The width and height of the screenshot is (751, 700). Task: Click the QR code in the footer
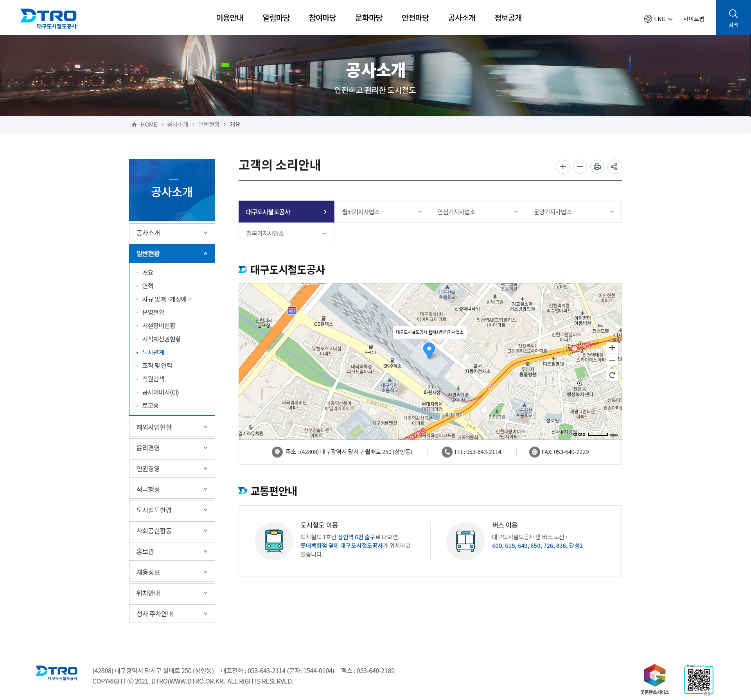[x=699, y=680]
